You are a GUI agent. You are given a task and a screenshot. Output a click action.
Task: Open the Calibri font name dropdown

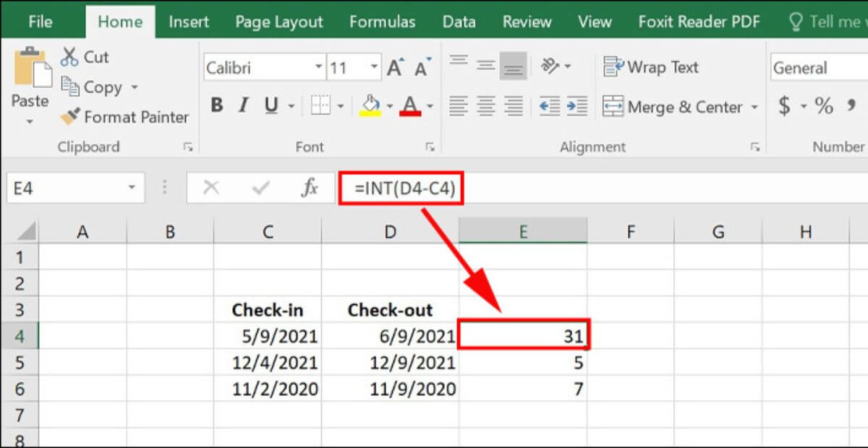[x=319, y=69]
